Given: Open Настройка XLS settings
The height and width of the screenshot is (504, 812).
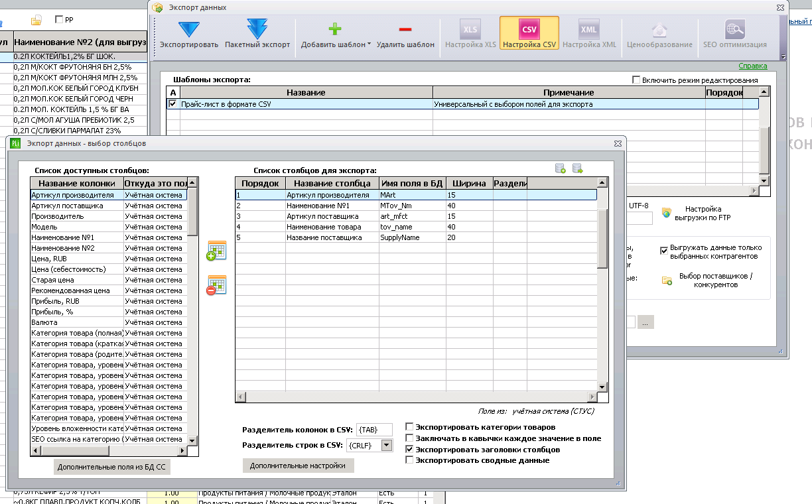Looking at the screenshot, I should pos(470,34).
